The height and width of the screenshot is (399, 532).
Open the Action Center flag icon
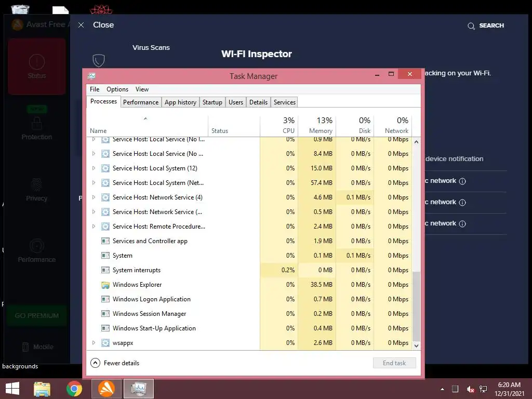[455, 389]
